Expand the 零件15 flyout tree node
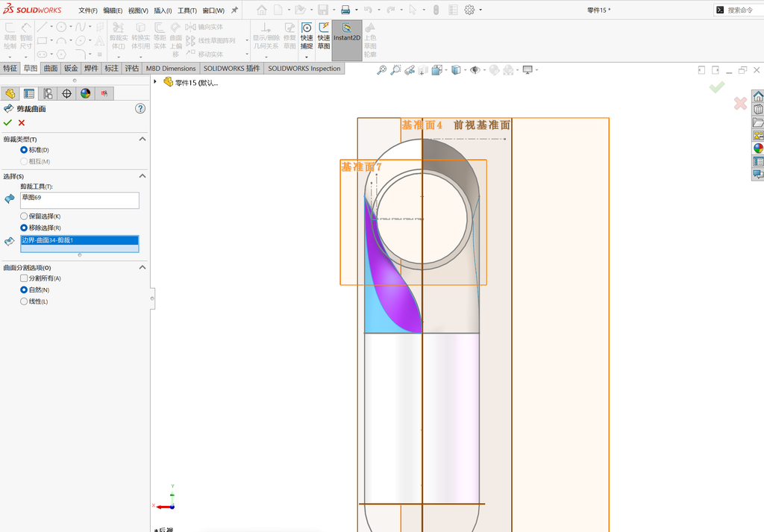Screen dimensions: 764x532 point(155,82)
